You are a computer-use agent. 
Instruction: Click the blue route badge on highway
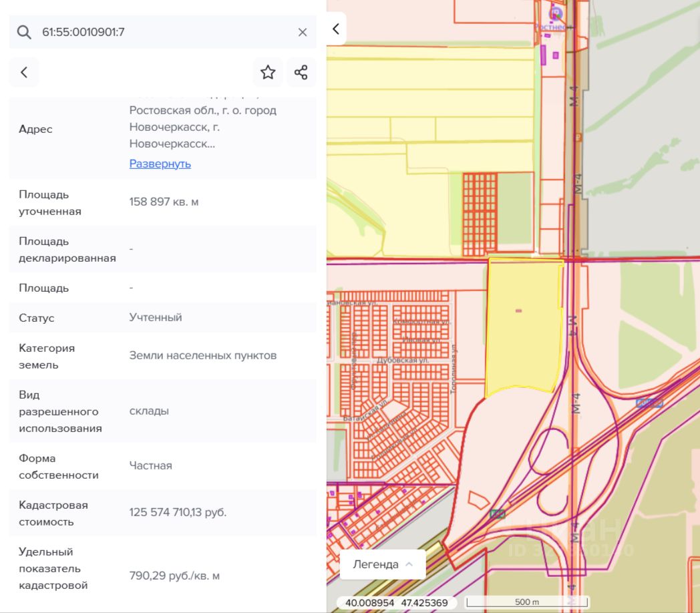pos(649,403)
